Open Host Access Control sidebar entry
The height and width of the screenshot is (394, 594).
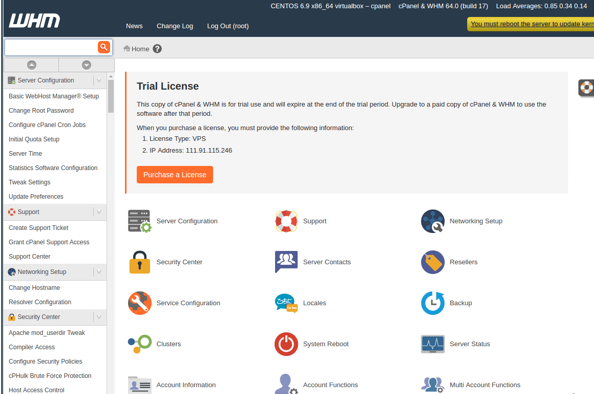pyautogui.click(x=36, y=390)
